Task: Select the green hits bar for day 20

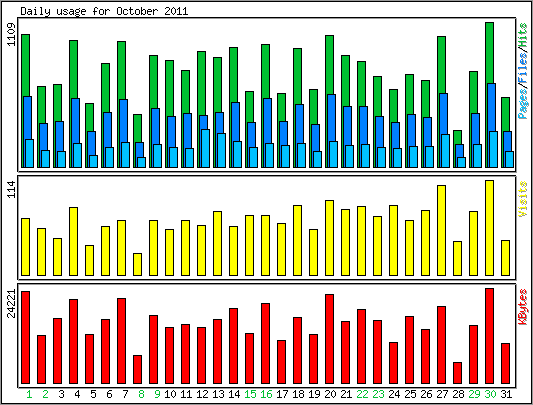Action: click(329, 65)
